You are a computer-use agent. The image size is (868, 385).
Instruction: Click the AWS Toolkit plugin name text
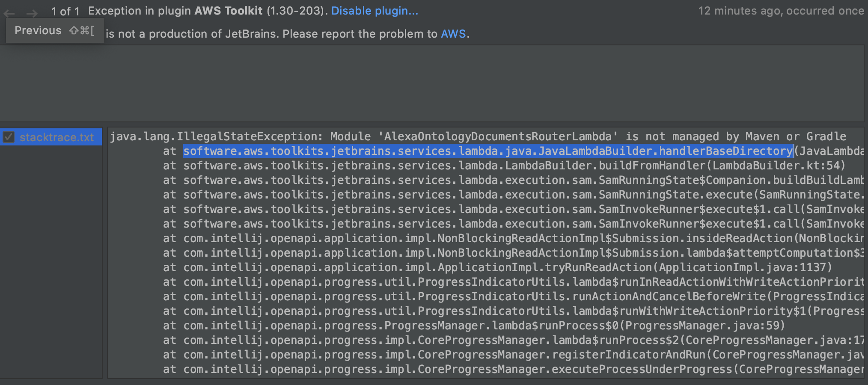[x=228, y=11]
